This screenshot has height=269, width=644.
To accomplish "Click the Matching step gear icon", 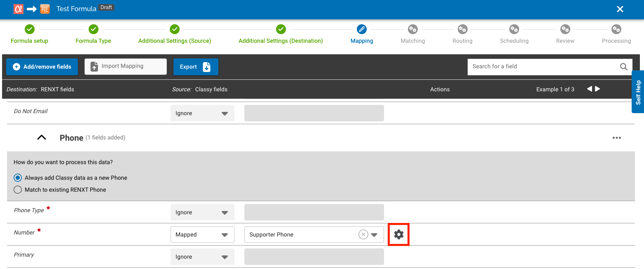I will point(413,29).
